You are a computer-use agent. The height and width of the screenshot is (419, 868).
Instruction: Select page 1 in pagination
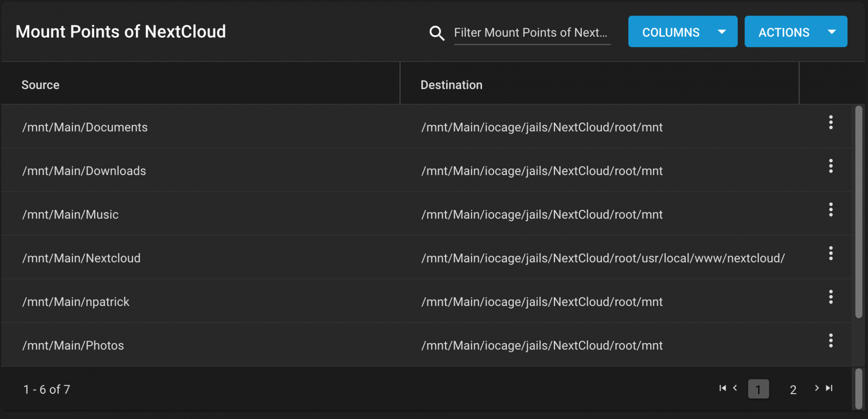pos(758,389)
